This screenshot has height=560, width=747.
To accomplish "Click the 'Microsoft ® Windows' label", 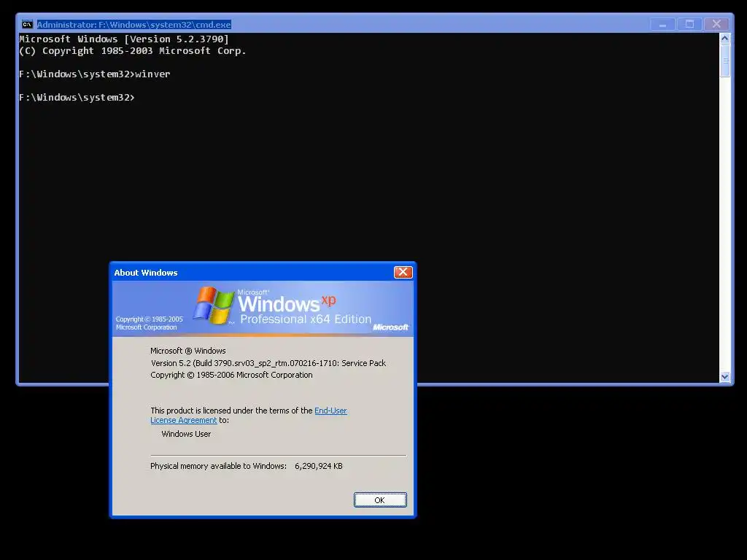I will pyautogui.click(x=188, y=351).
